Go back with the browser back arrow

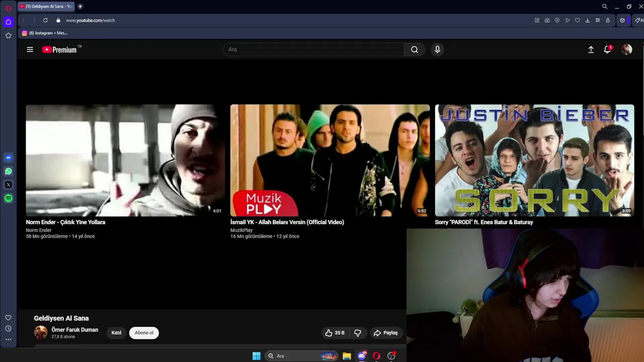pos(23,20)
